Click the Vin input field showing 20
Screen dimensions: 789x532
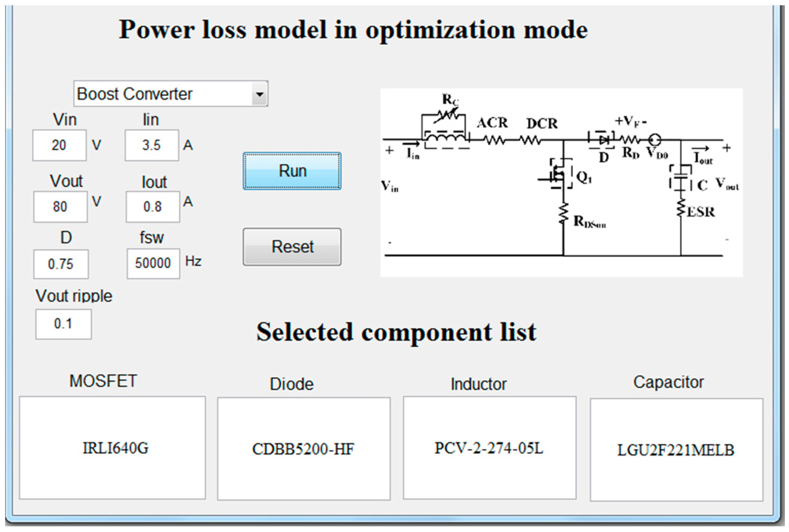(59, 145)
